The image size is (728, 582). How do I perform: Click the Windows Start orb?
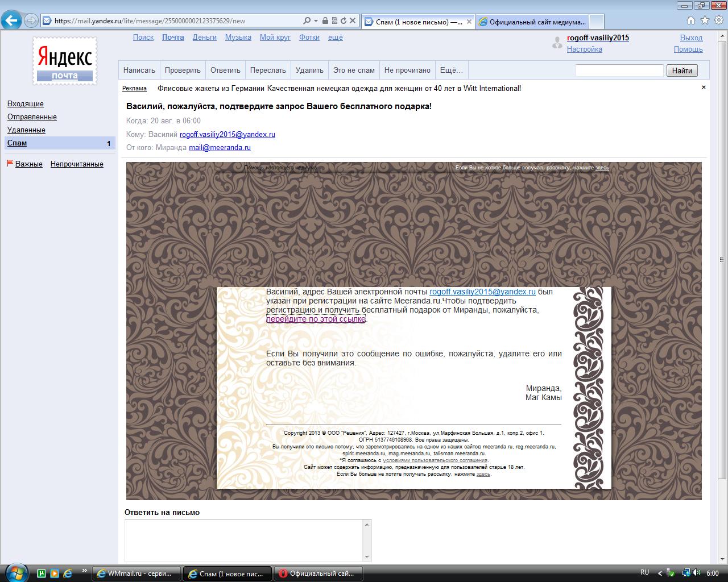point(15,572)
